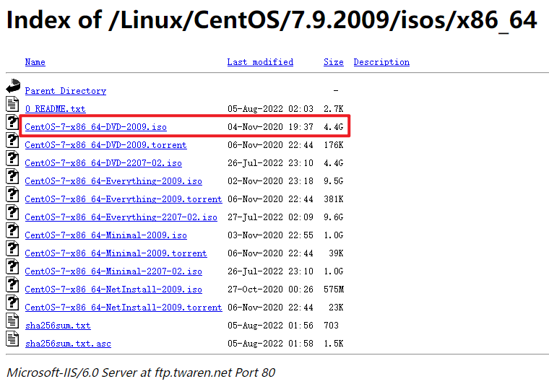Open CentOS-7-x86_64-Everything-2009.torrent link
This screenshot has height=392, width=549.
(x=124, y=199)
